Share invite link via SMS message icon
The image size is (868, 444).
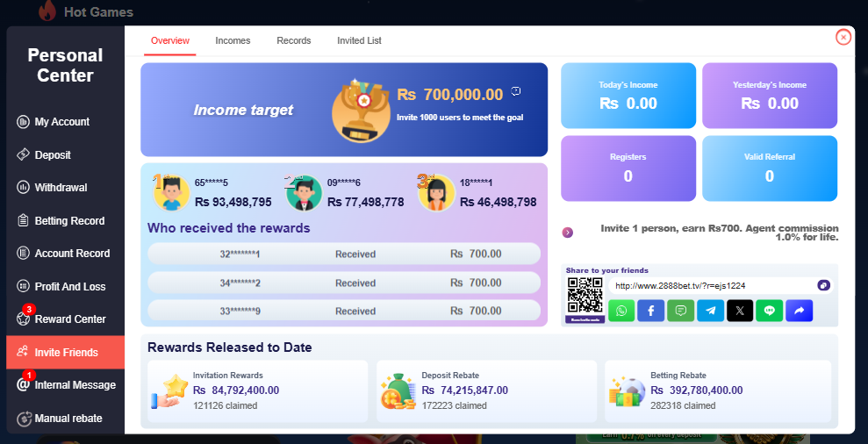pos(680,311)
